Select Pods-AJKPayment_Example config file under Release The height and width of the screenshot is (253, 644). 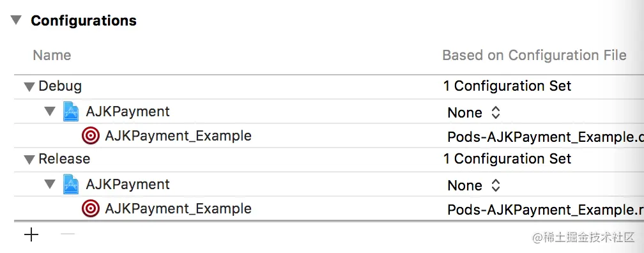pos(546,210)
